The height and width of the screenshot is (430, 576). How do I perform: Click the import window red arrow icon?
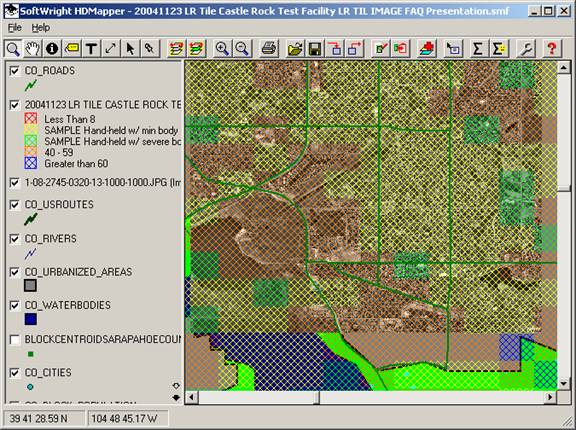pos(334,48)
